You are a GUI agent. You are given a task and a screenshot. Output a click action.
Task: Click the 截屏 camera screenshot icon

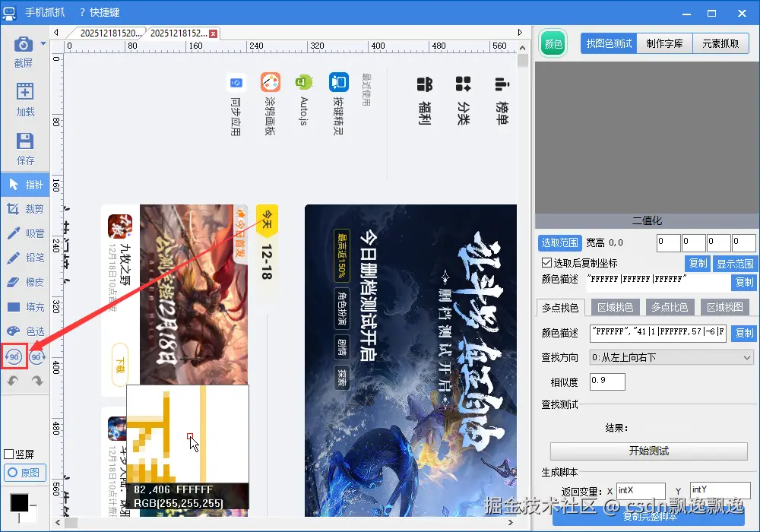coord(24,44)
